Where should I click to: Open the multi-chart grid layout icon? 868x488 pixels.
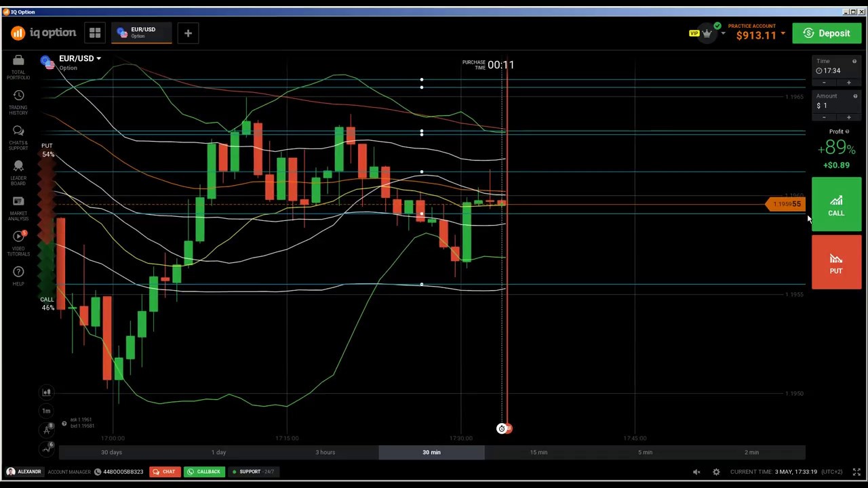click(95, 33)
